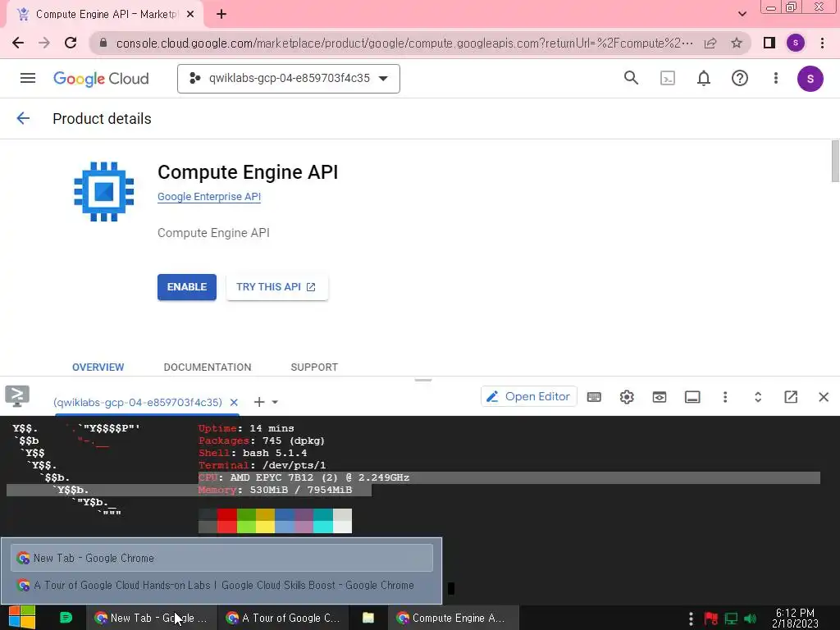Open the help question mark menu
The height and width of the screenshot is (630, 840).
click(x=739, y=79)
